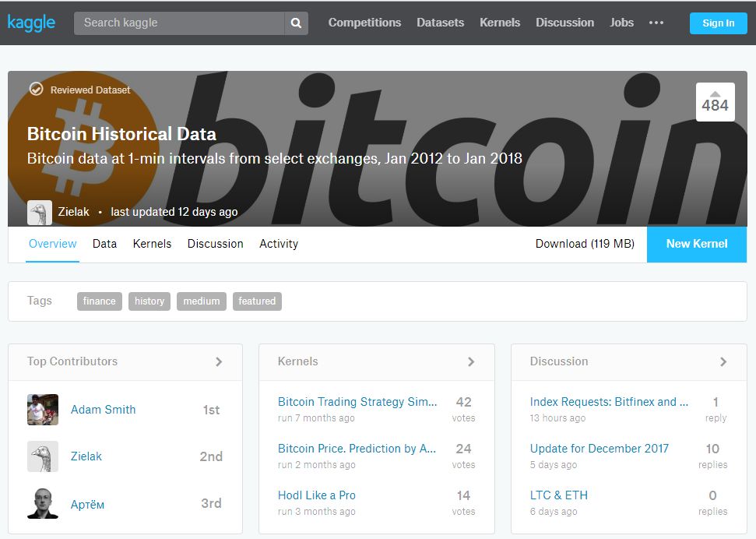Click the Bitcoin Historical Data title
The width and height of the screenshot is (756, 539).
pyautogui.click(x=121, y=134)
